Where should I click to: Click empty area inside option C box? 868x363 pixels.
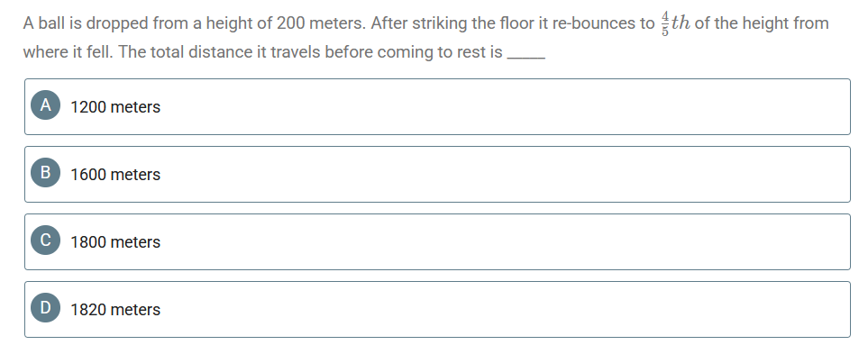click(498, 241)
